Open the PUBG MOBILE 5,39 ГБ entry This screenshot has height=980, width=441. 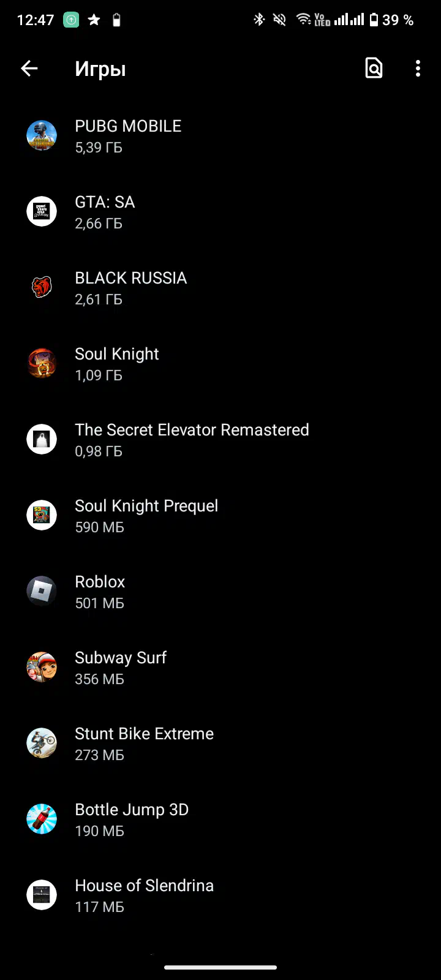click(x=221, y=135)
